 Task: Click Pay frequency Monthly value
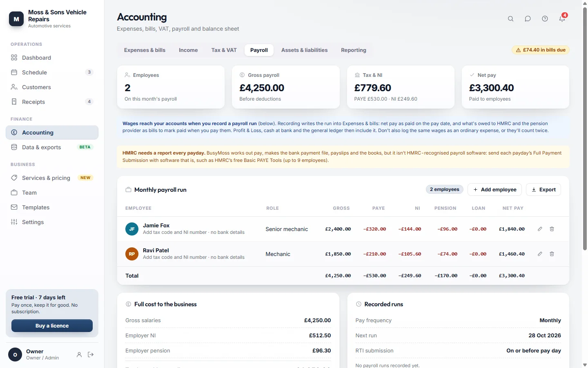(550, 320)
